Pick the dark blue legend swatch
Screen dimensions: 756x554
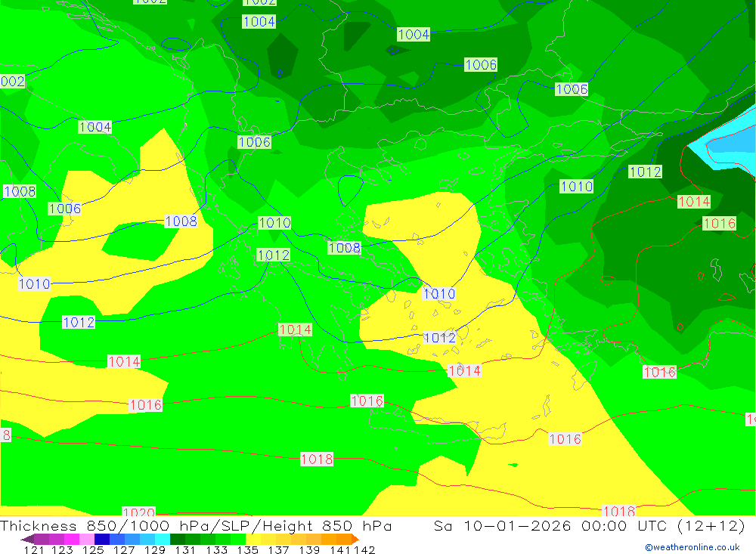[x=102, y=539]
